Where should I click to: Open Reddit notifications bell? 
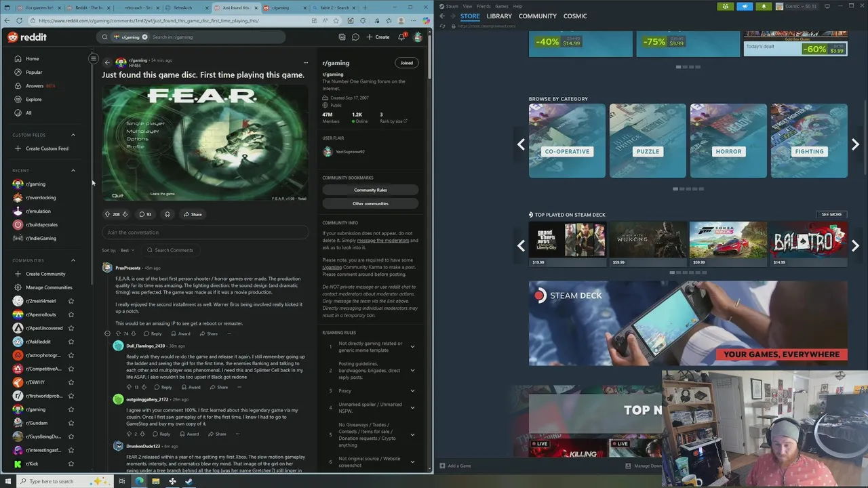401,37
